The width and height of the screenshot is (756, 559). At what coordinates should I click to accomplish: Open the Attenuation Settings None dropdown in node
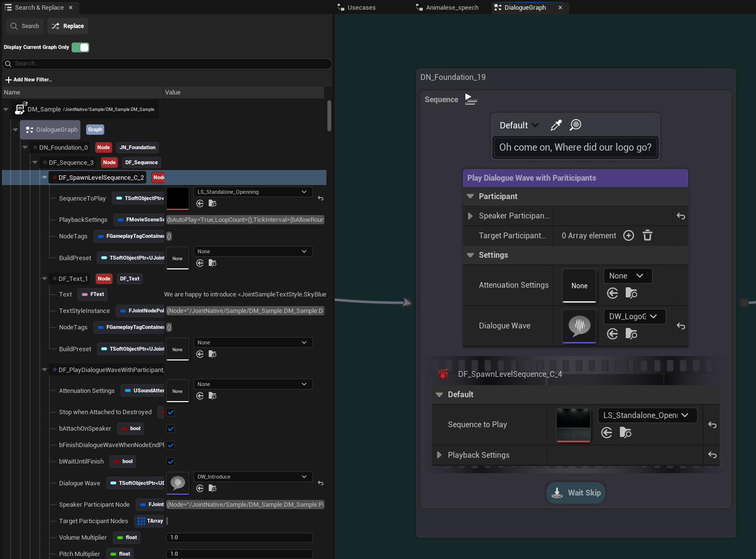627,276
